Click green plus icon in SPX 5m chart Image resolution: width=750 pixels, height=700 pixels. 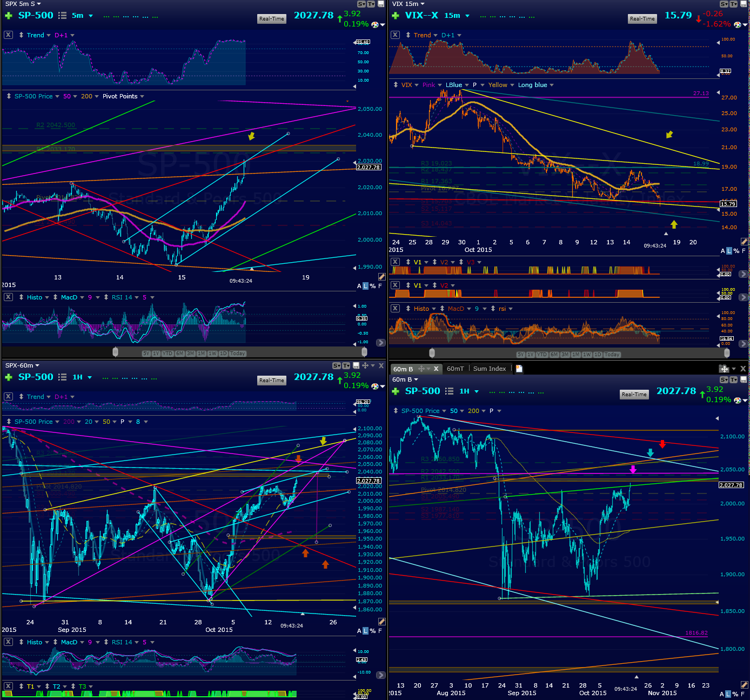9,16
